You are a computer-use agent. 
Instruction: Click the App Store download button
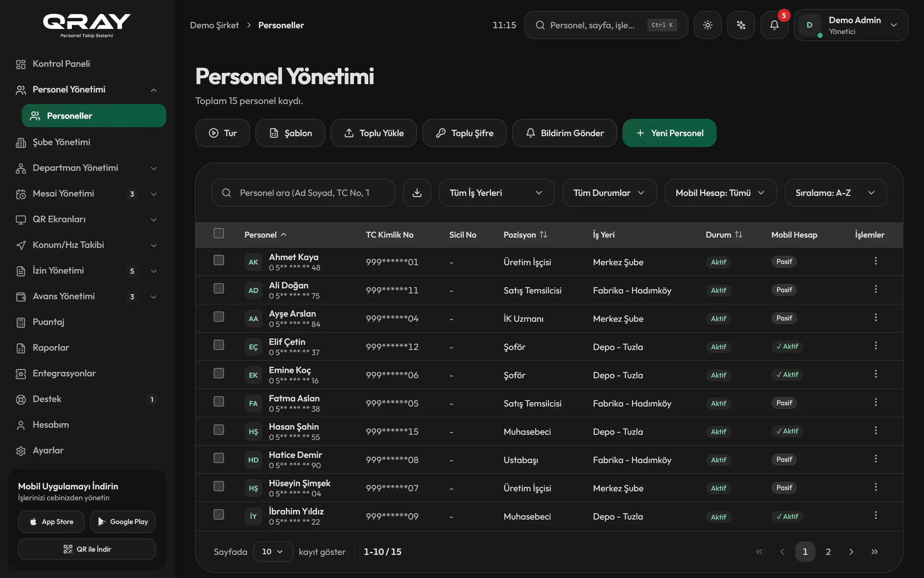tap(51, 522)
